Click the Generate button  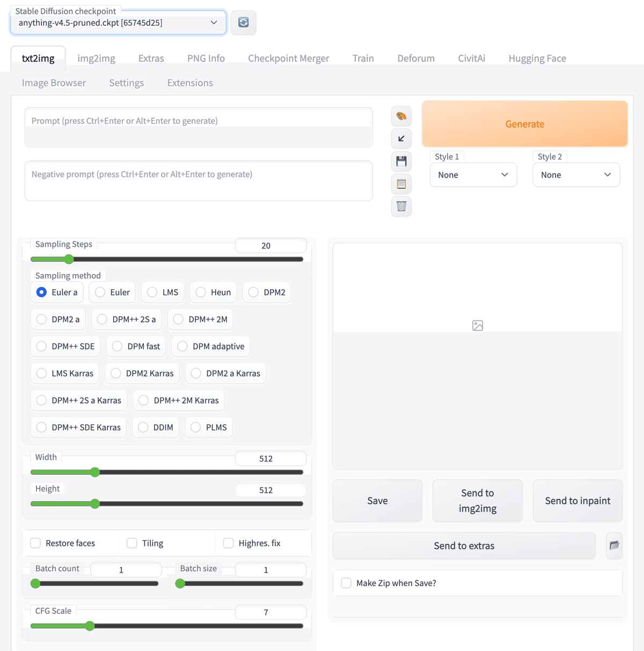coord(525,124)
